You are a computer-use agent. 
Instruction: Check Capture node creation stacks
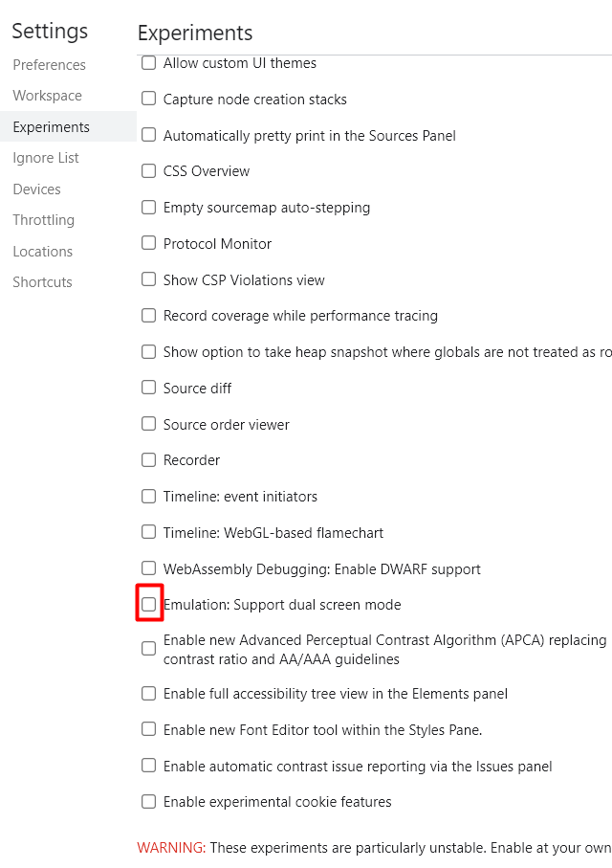[x=148, y=98]
